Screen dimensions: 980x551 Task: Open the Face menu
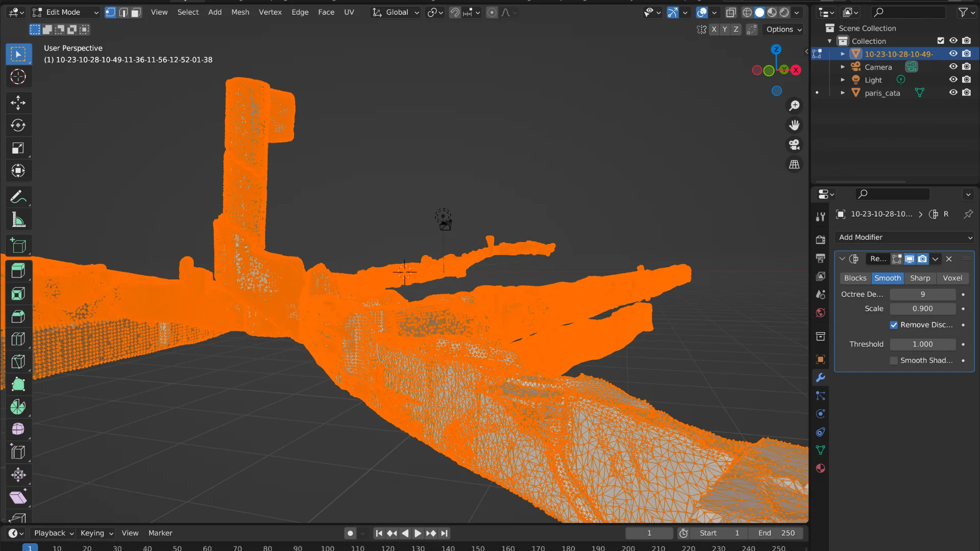pos(326,12)
